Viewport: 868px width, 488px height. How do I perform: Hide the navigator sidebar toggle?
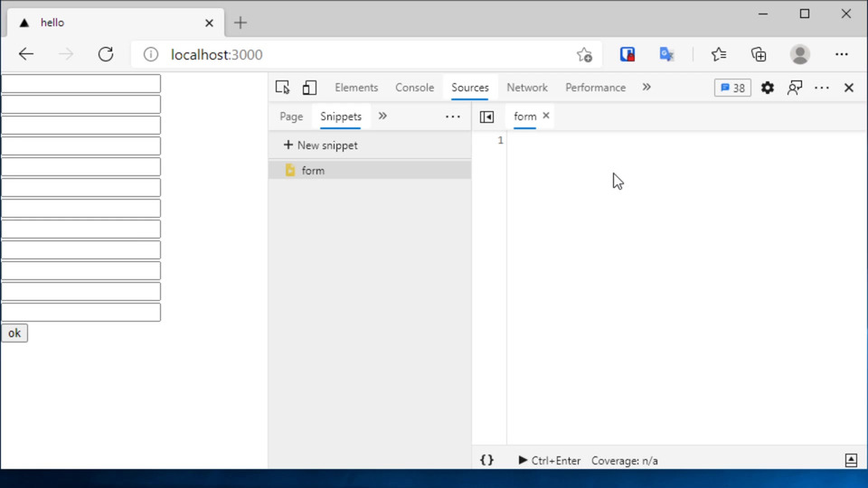[x=486, y=117]
